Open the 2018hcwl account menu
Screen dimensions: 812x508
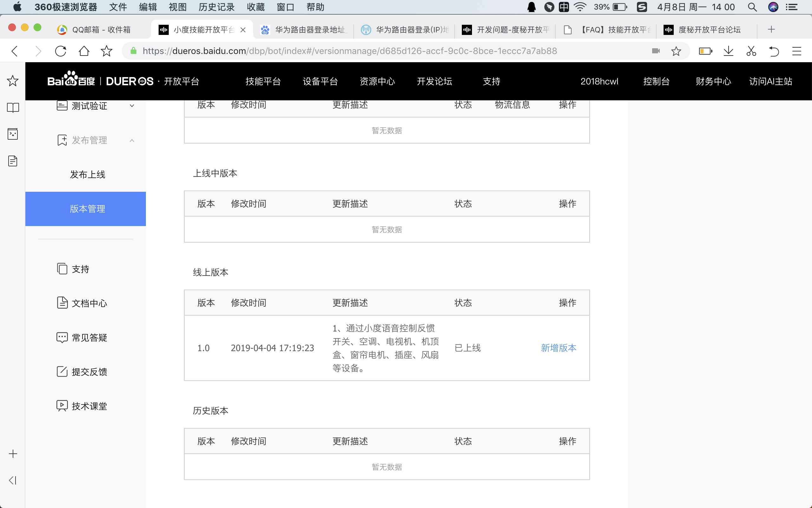point(599,81)
